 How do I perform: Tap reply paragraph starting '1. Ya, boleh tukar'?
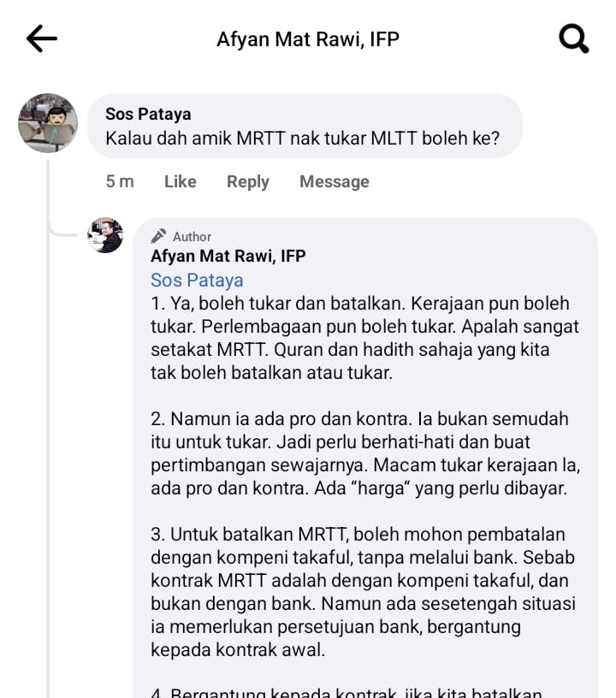click(x=365, y=338)
